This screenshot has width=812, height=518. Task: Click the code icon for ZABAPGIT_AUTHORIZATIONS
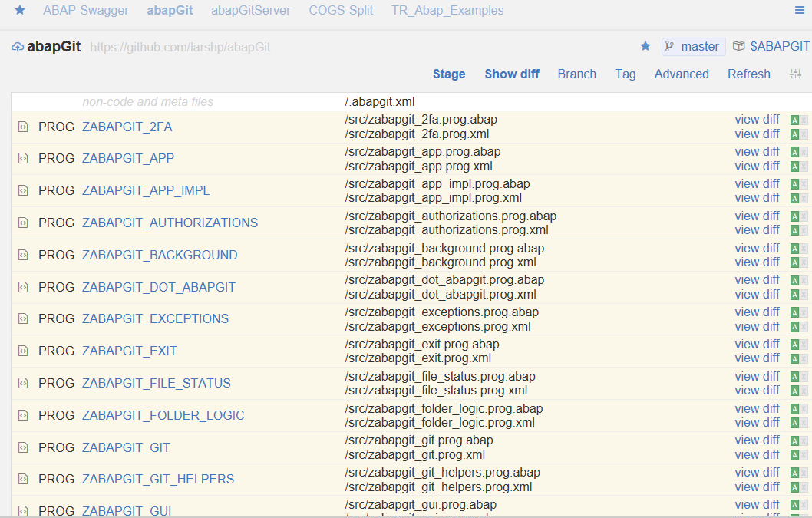[x=23, y=223]
